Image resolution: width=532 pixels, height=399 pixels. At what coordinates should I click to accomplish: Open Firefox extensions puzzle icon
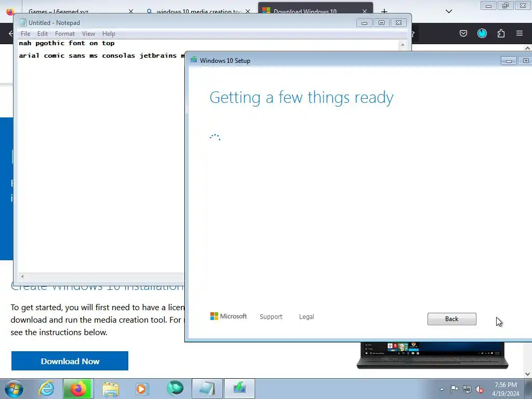point(501,33)
